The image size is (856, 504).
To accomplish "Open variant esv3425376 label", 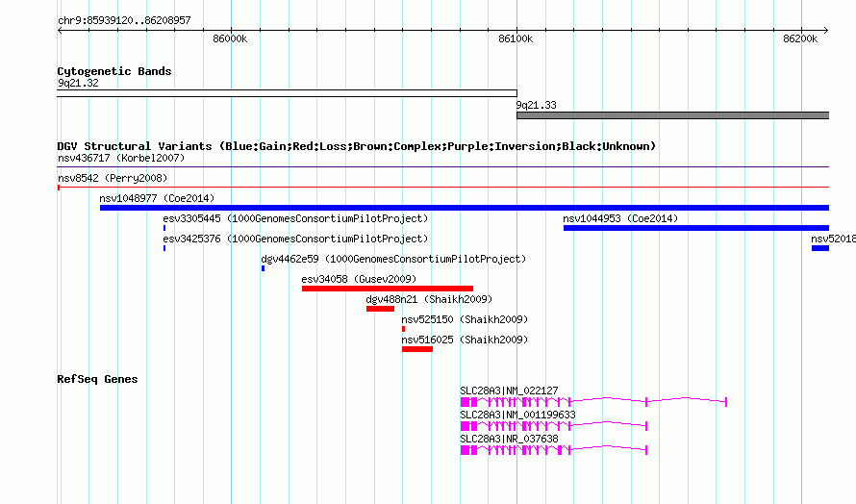I will pyautogui.click(x=295, y=239).
